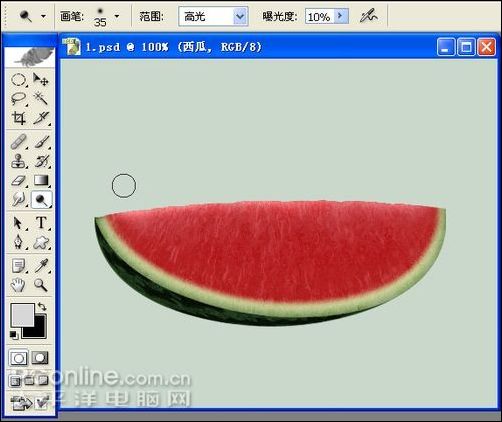Choose the Clone Stamp tool
This screenshot has width=502, height=422.
pos(19,161)
